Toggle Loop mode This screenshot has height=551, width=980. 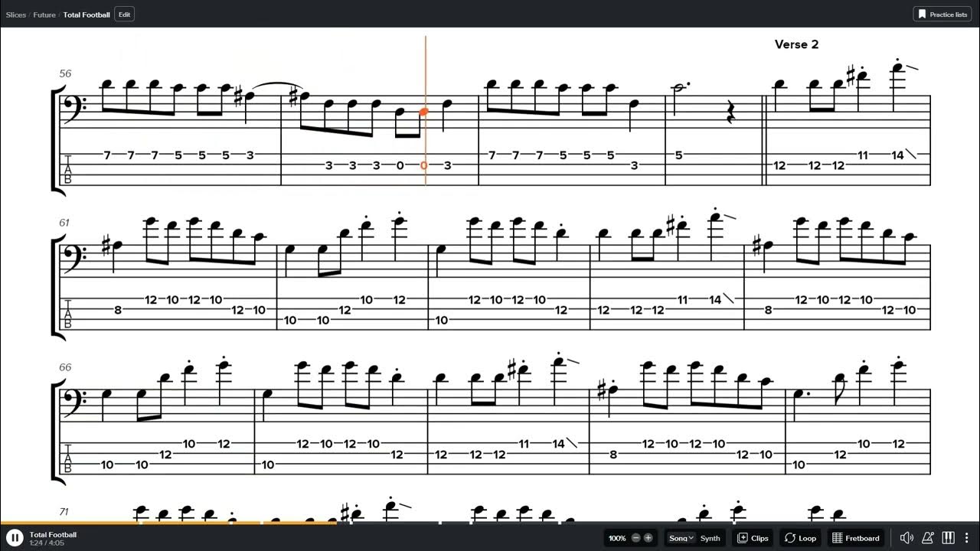[800, 538]
